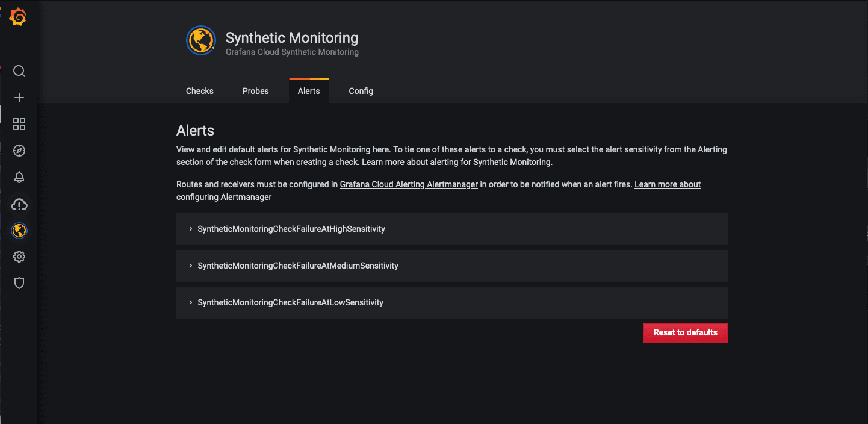Image resolution: width=868 pixels, height=424 pixels.
Task: Click the cloud alert sidebar icon
Action: [x=19, y=205]
